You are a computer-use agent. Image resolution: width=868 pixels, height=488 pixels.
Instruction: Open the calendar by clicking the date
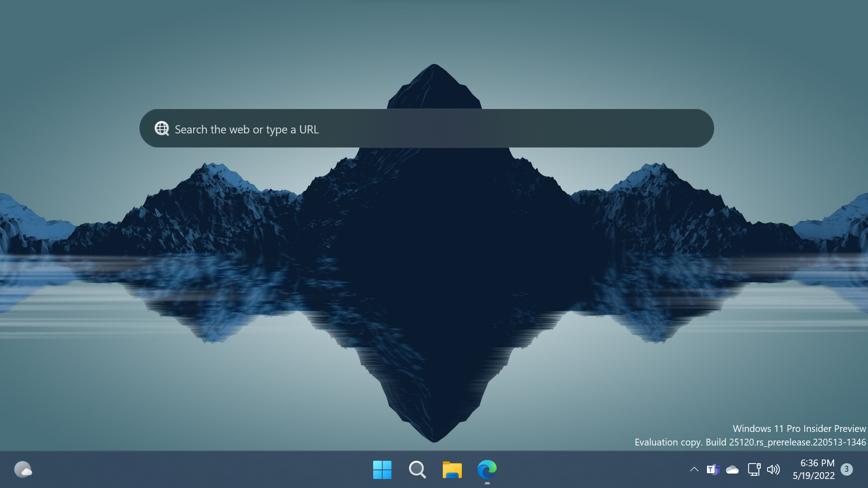coord(814,475)
